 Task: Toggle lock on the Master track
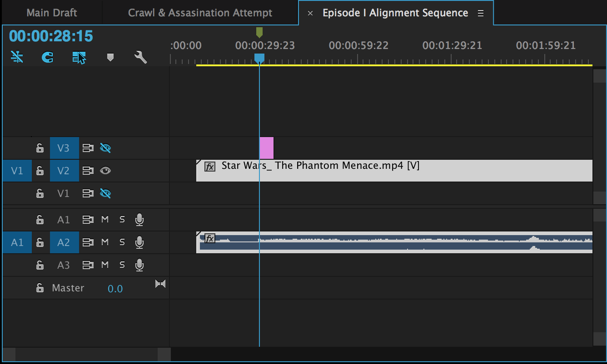pos(40,288)
